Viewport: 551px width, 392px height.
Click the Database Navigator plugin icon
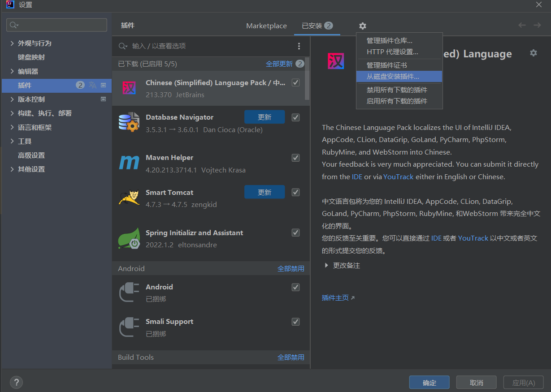click(x=129, y=121)
